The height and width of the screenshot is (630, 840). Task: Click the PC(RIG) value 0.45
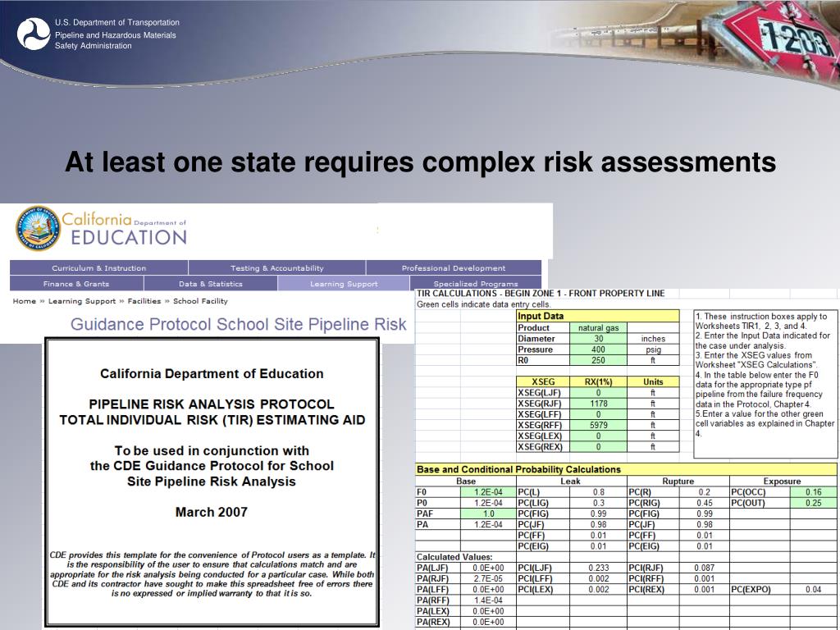pos(705,503)
